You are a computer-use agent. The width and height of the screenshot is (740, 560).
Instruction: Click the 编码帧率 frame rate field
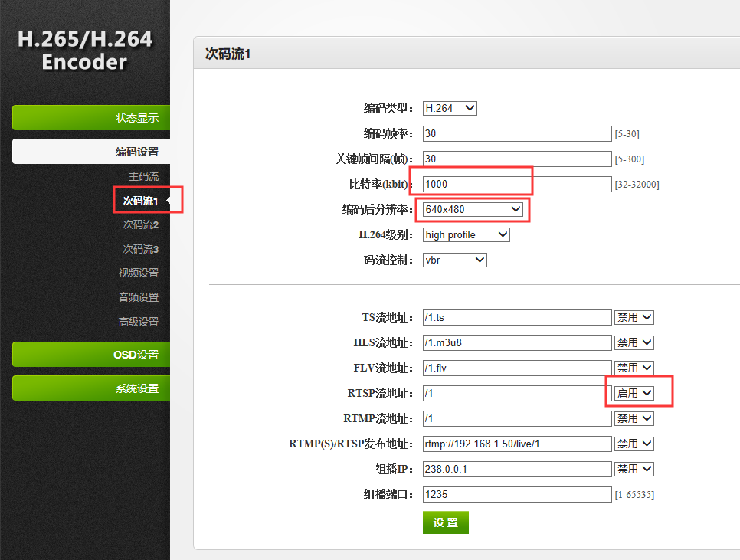(517, 133)
